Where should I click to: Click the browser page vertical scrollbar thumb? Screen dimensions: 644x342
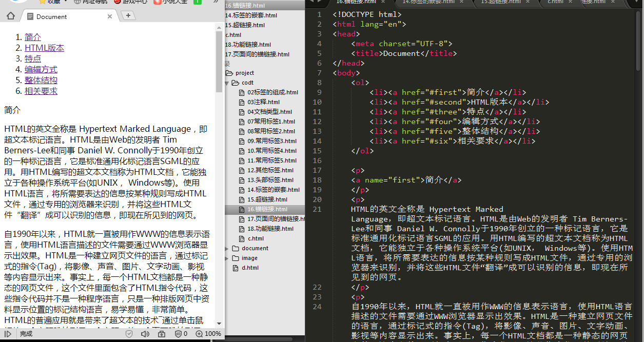pos(220,62)
